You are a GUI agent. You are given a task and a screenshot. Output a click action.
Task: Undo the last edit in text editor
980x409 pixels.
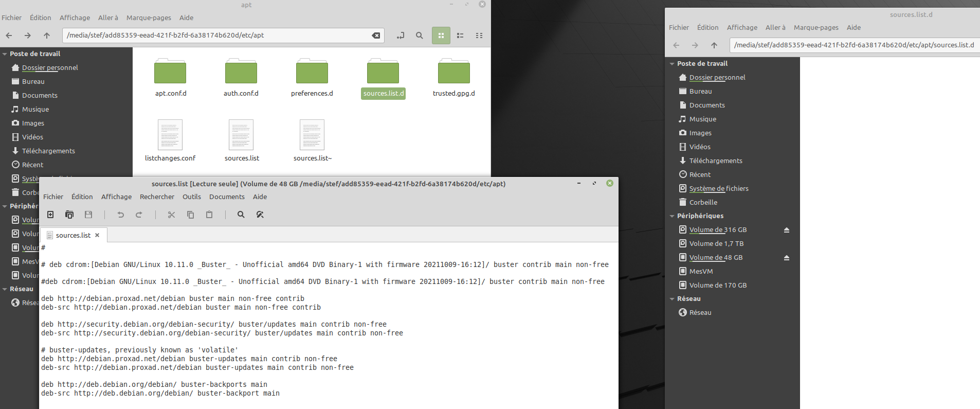click(x=120, y=215)
